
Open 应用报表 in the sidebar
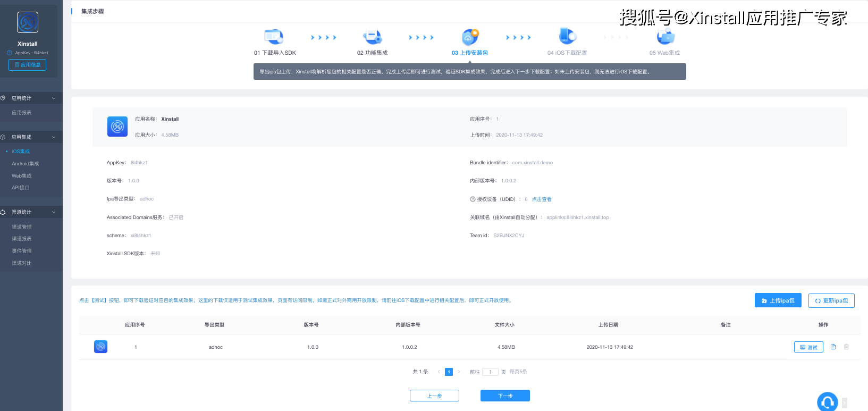coord(22,113)
